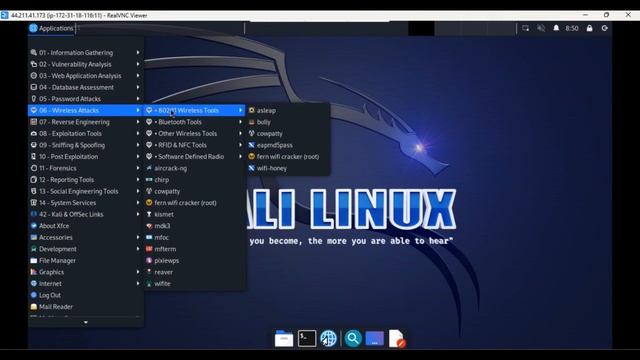Screen dimensions: 640x360
Task: Click the Log Out icon
Action: [x=34, y=295]
